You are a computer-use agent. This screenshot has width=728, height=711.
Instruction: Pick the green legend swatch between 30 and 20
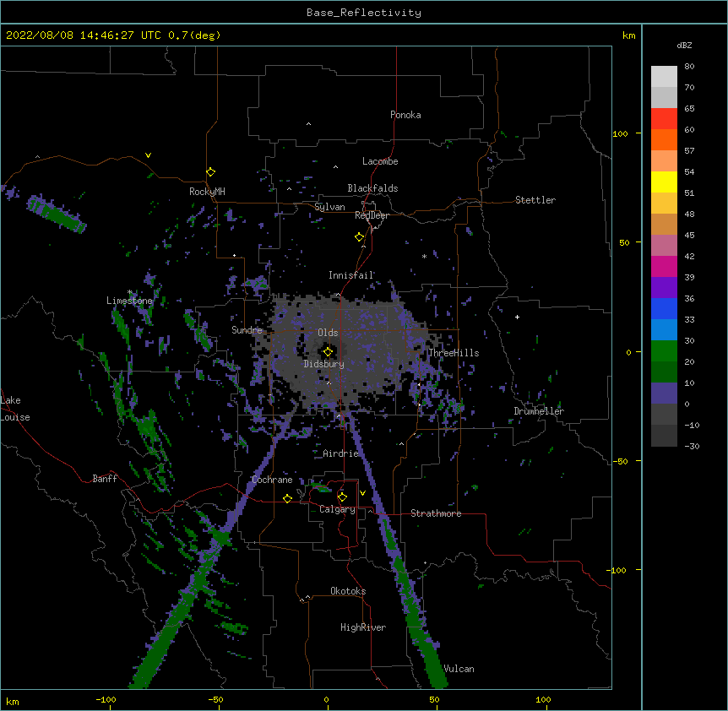click(x=664, y=351)
